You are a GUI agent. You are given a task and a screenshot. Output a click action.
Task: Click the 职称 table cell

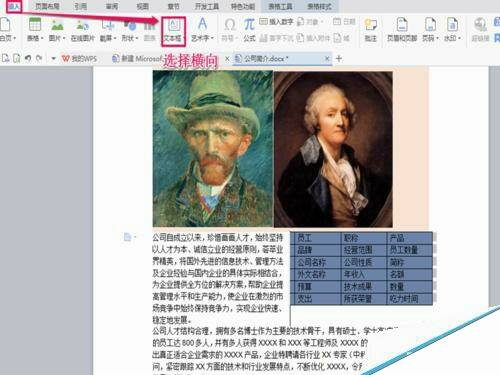click(x=364, y=238)
